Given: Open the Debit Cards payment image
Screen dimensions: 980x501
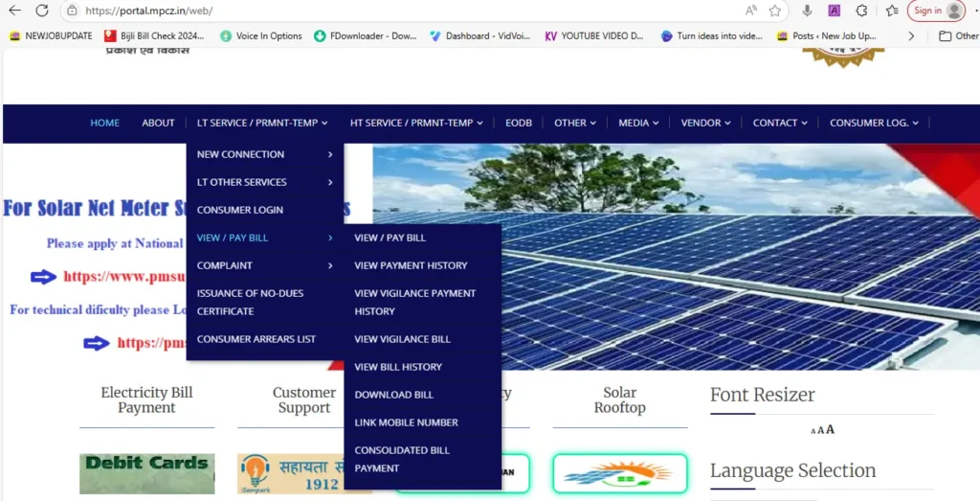Looking at the screenshot, I should [146, 473].
